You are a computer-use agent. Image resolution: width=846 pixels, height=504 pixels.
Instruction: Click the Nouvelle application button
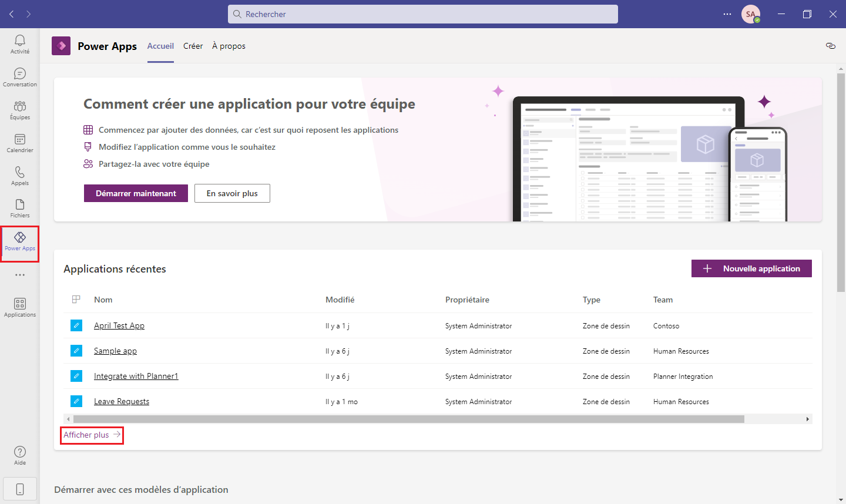coord(751,268)
